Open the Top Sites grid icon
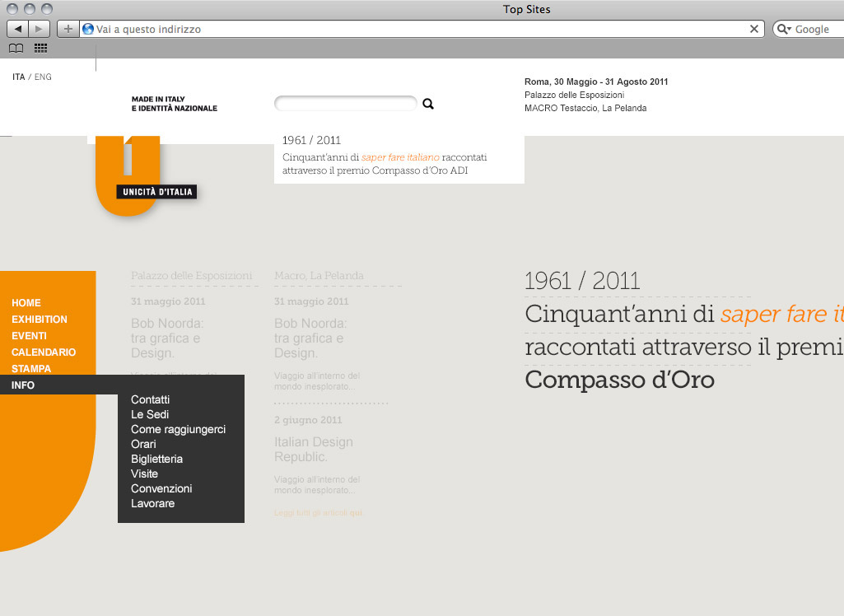Viewport: 844px width, 616px height. click(41, 49)
